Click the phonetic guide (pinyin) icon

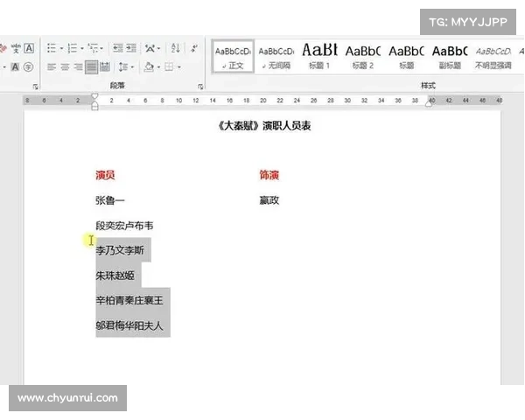16,49
